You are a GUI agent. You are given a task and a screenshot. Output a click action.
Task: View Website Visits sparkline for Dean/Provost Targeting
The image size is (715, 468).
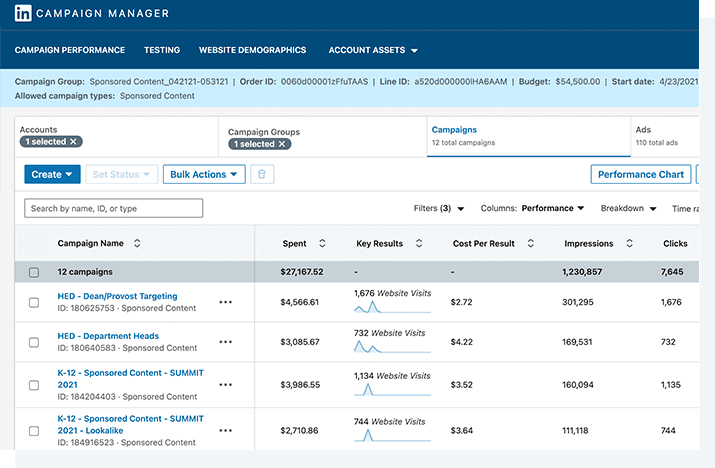(x=392, y=307)
